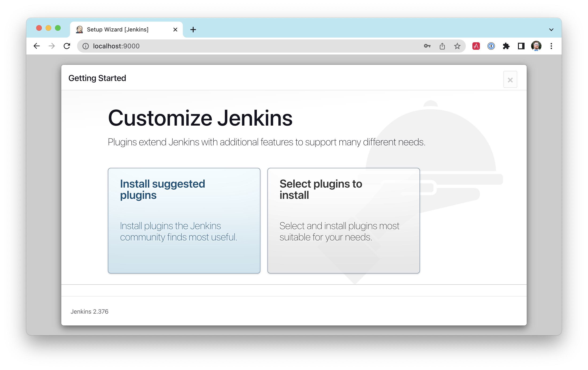Close the Setup Wizard tab
Image resolution: width=588 pixels, height=370 pixels.
[x=175, y=30]
